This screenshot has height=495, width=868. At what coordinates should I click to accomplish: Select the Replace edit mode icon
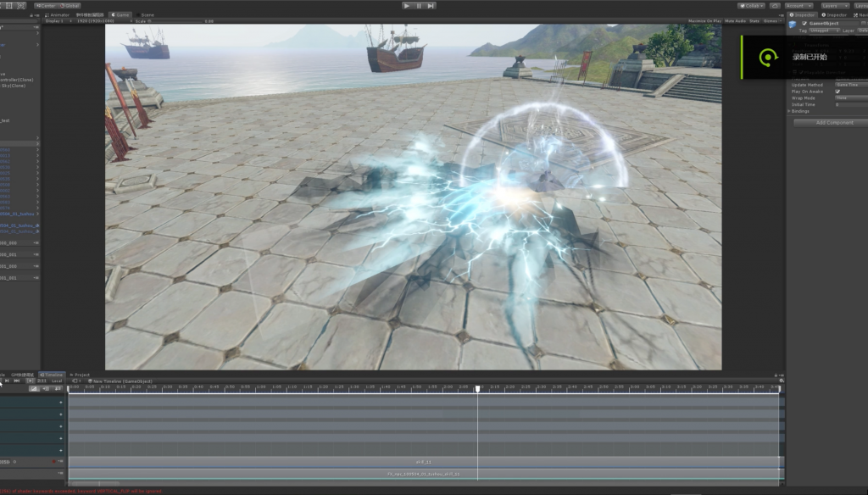pyautogui.click(x=58, y=389)
